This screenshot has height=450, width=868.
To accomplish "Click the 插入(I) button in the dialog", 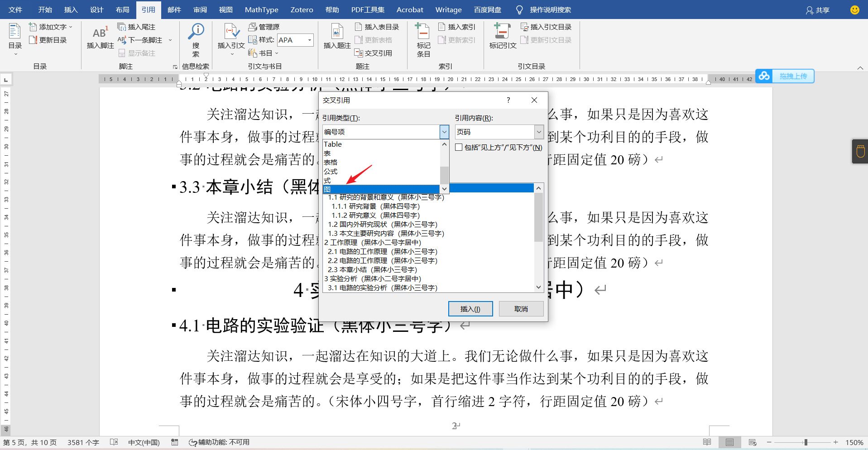I will tap(470, 309).
